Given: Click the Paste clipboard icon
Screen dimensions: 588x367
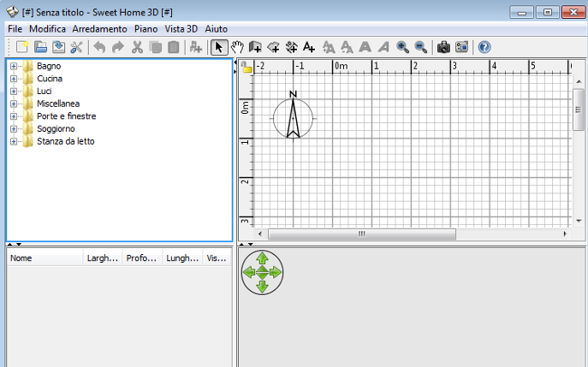Looking at the screenshot, I should click(173, 47).
